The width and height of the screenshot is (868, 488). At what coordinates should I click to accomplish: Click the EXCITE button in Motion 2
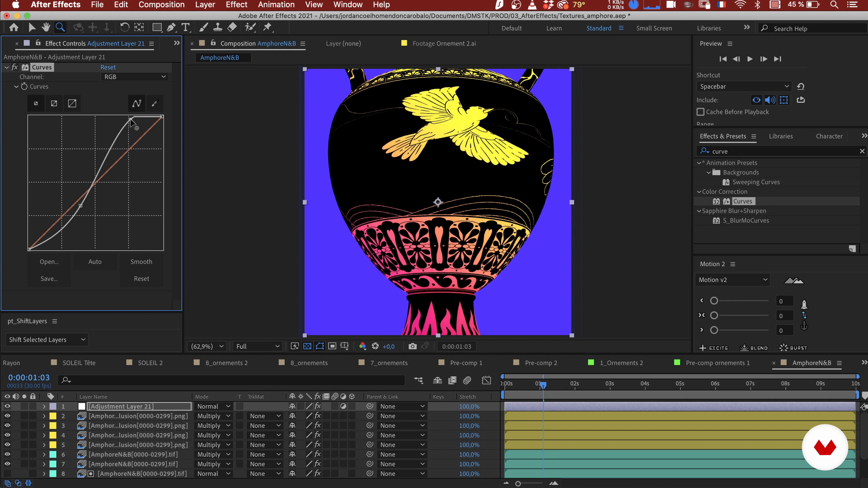(714, 348)
